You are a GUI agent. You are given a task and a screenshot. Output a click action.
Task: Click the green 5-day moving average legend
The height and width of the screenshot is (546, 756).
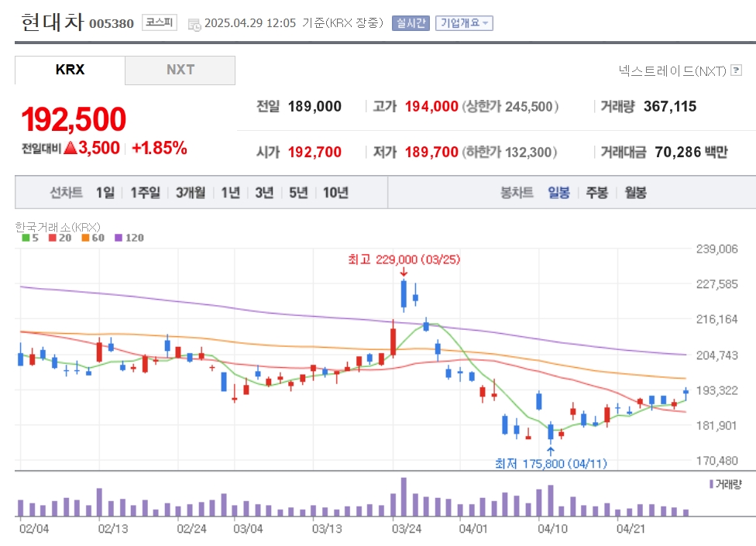[x=30, y=238]
